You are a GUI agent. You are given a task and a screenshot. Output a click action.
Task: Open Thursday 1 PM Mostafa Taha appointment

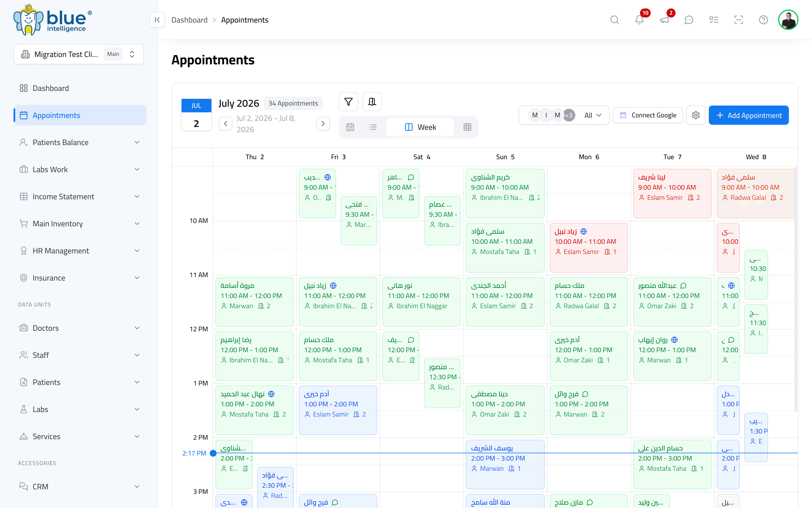coord(254,410)
